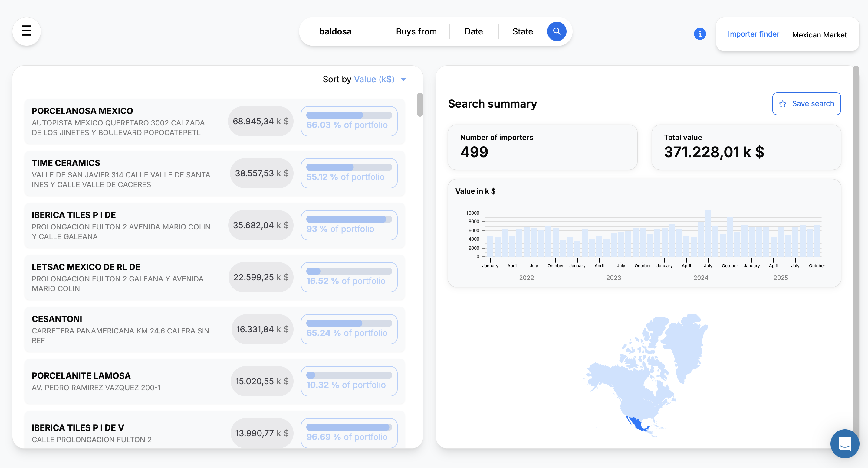Click the star icon in Save search
868x468 pixels.
783,104
